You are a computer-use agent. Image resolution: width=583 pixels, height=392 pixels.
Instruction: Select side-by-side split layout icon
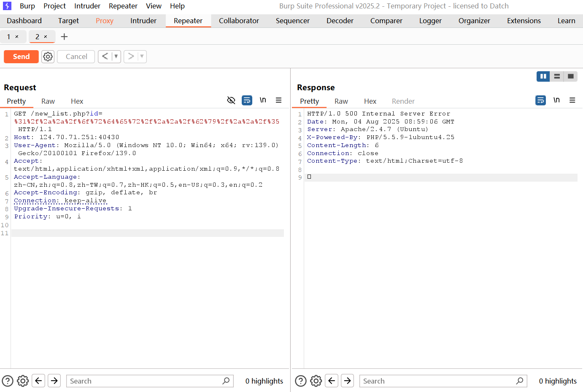543,76
